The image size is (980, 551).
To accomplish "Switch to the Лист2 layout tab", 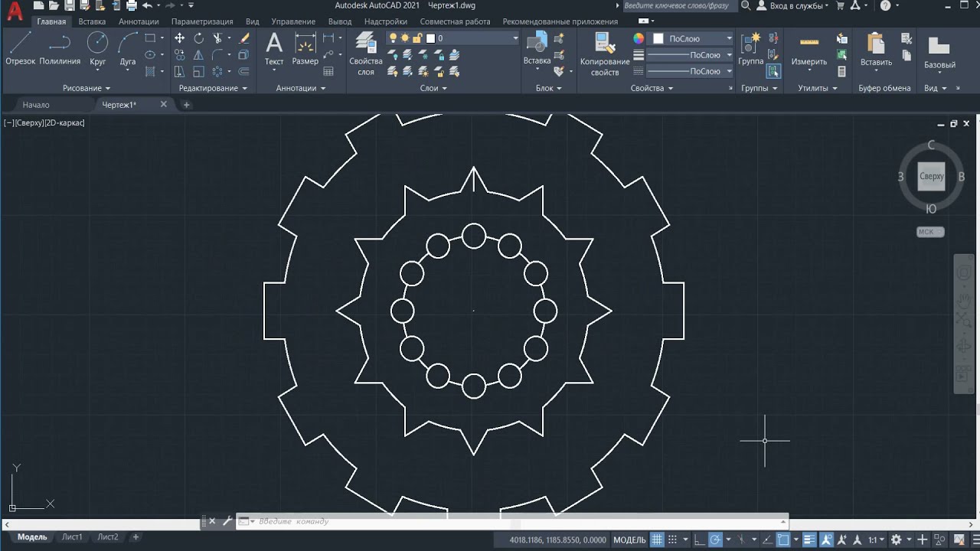I will click(108, 537).
